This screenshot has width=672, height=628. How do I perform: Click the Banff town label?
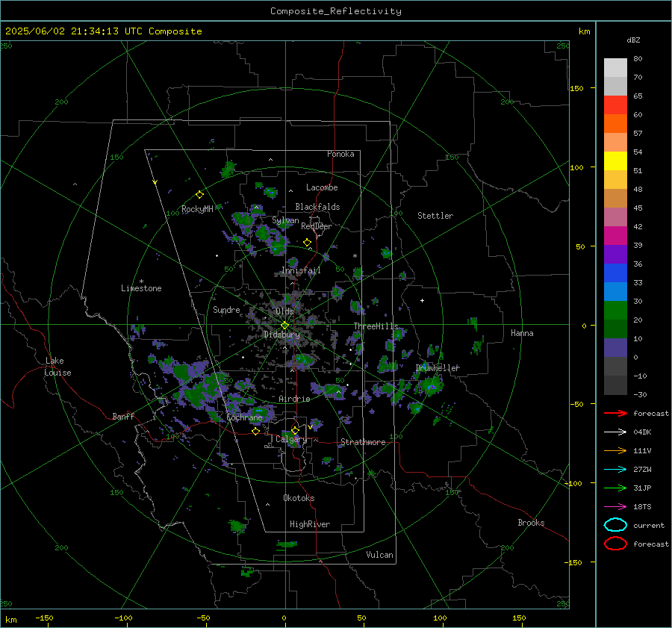point(123,417)
